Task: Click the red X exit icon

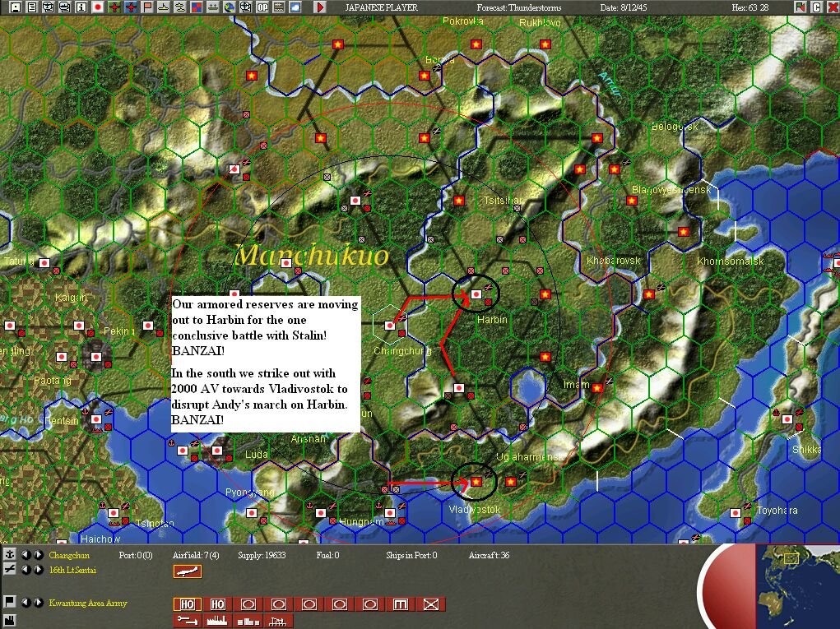Action: 833,7
